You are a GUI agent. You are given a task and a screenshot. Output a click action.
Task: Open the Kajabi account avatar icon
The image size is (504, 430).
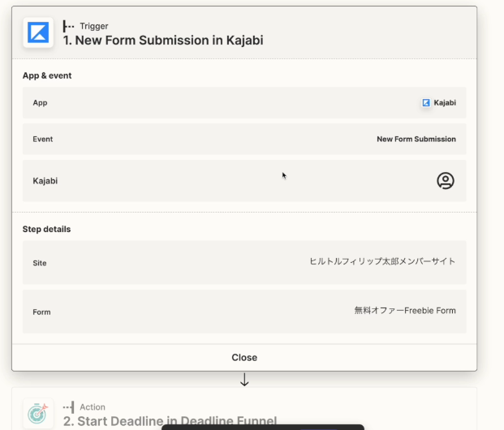tap(446, 181)
